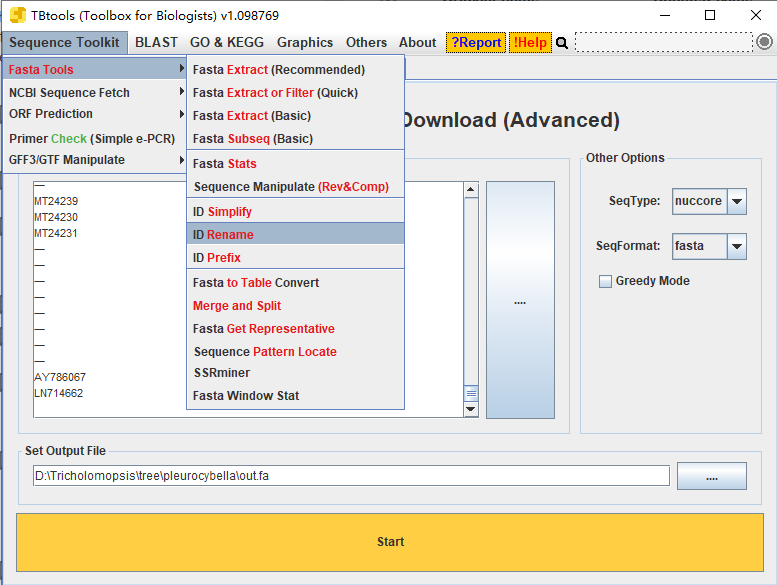Select Sequence Manipulate (Rev&Comp)

pyautogui.click(x=295, y=187)
